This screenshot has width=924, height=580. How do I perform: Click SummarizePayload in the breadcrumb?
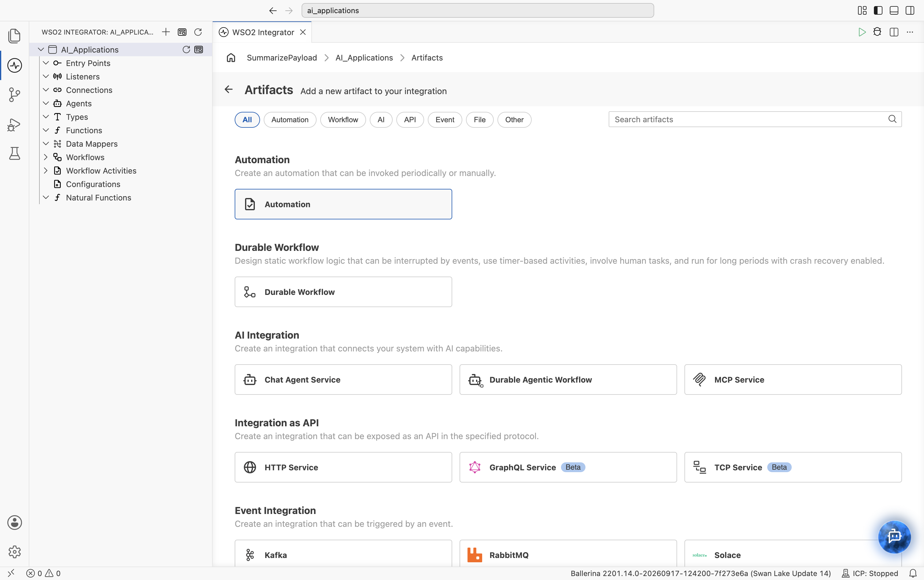[281, 57]
